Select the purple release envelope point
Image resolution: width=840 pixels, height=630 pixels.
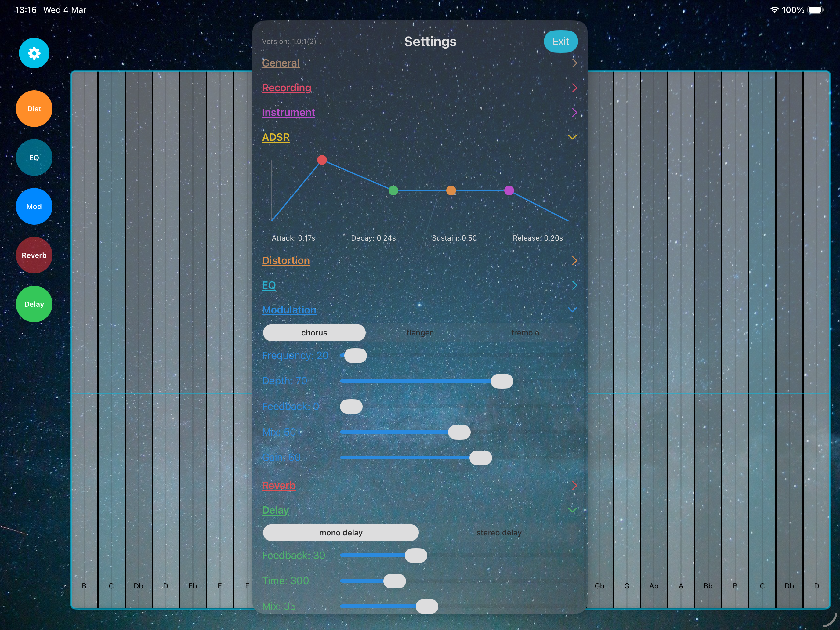pos(509,190)
